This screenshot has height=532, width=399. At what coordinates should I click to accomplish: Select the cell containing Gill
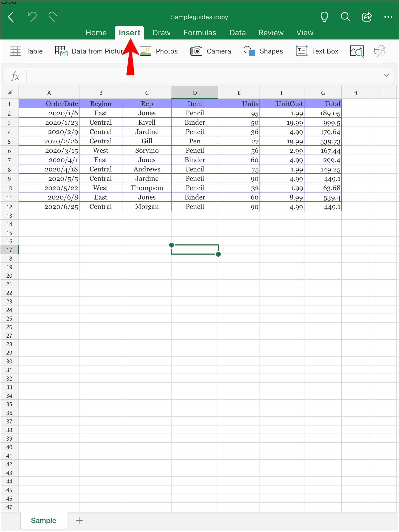coord(147,141)
